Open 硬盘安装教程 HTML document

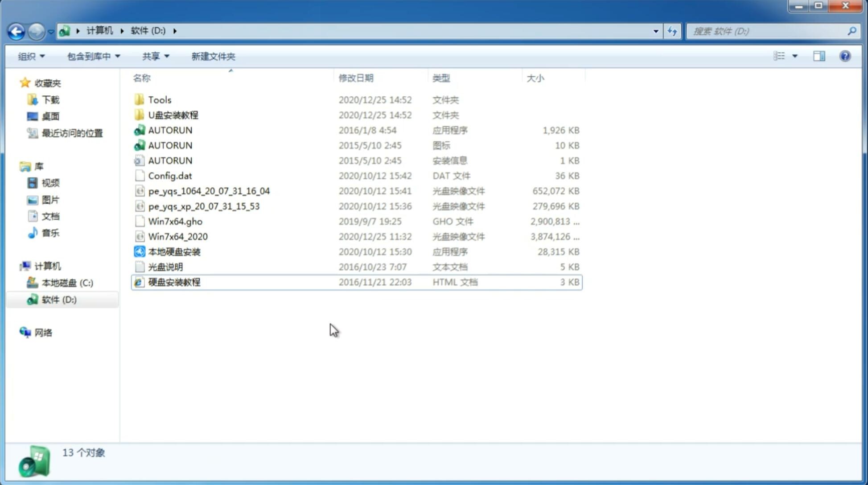[174, 282]
